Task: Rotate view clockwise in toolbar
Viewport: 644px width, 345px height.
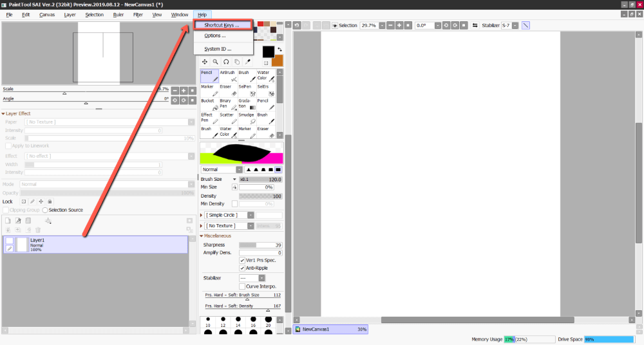Action: [455, 26]
